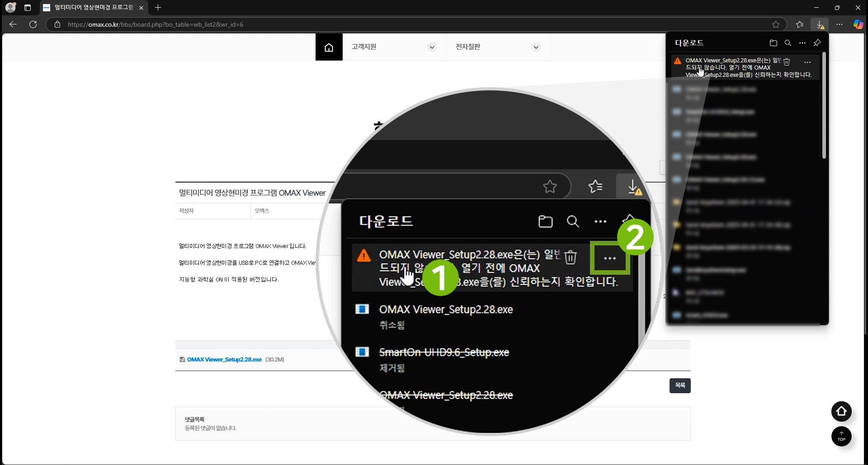868x465 pixels.
Task: Open the favorites list icon
Action: (799, 24)
